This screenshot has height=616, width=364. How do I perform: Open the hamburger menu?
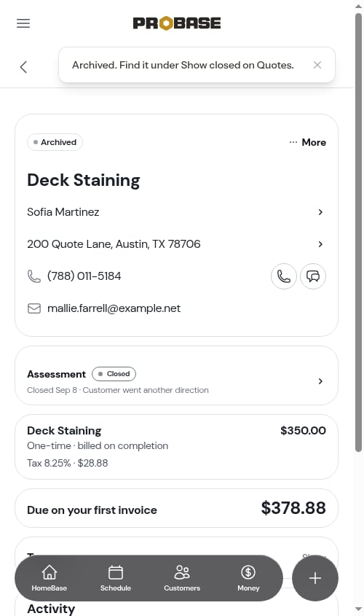[23, 23]
